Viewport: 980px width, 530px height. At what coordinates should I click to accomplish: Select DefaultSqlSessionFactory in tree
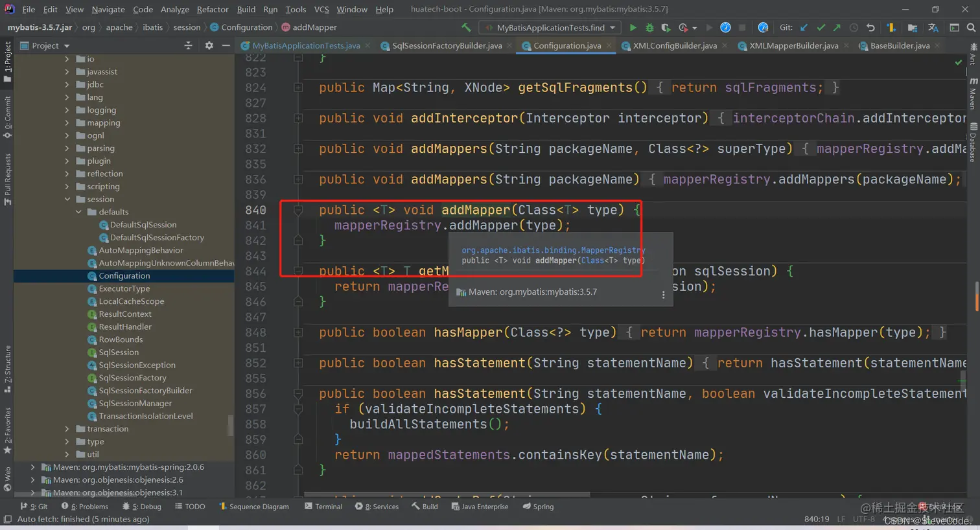pos(157,237)
